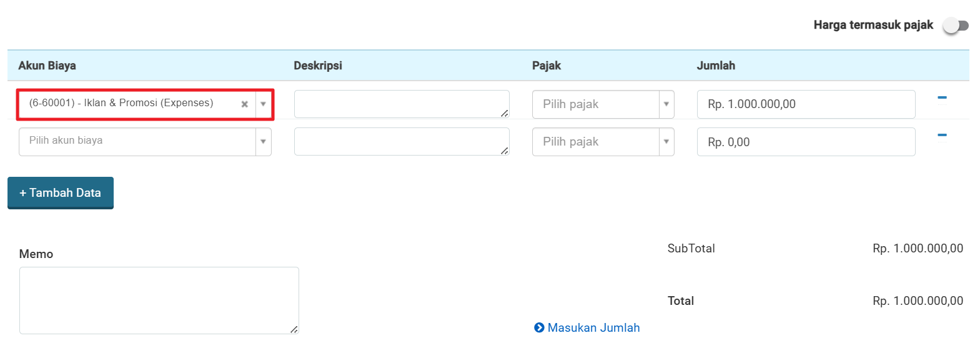The width and height of the screenshot is (980, 338).
Task: Open Pilih pajak dropdown in the first row
Action: coord(603,104)
